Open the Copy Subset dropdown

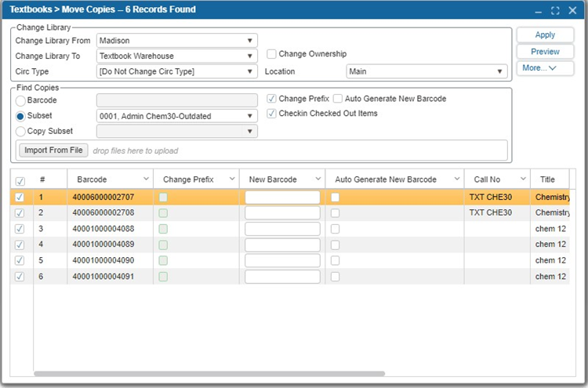click(x=177, y=131)
